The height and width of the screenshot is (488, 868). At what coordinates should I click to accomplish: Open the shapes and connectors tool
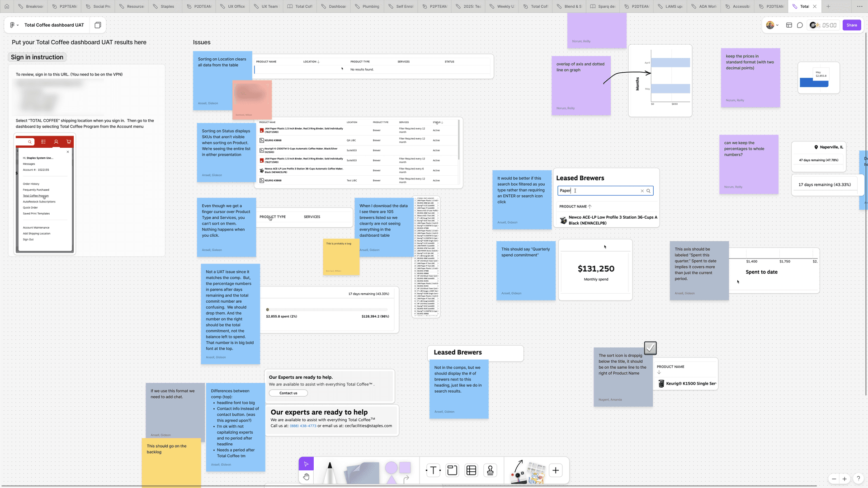398,472
